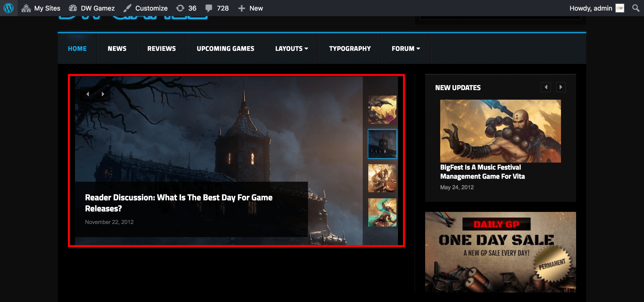Click the slider previous arrow
The height and width of the screenshot is (302, 644).
[88, 94]
